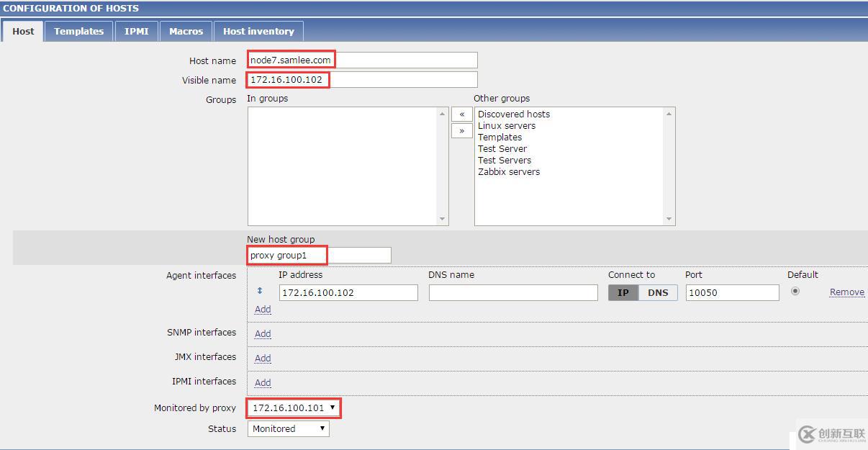This screenshot has height=450, width=868.
Task: Click the Visible name input field
Action: [x=362, y=79]
